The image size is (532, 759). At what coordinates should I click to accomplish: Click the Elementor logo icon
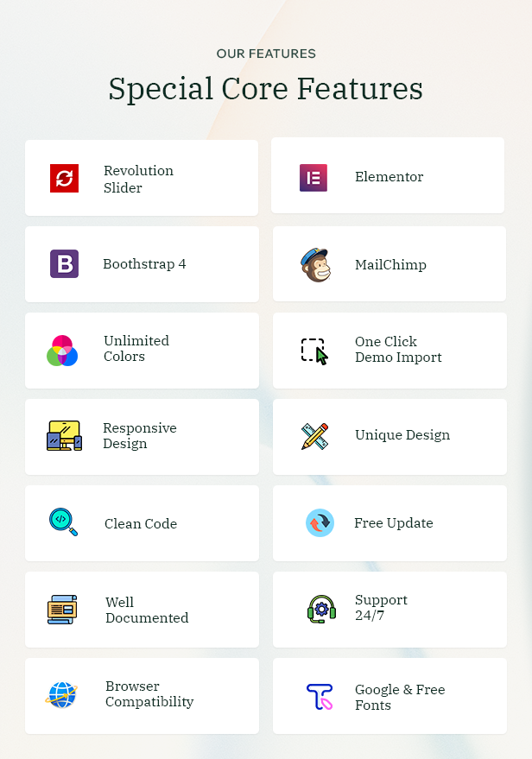(x=313, y=178)
